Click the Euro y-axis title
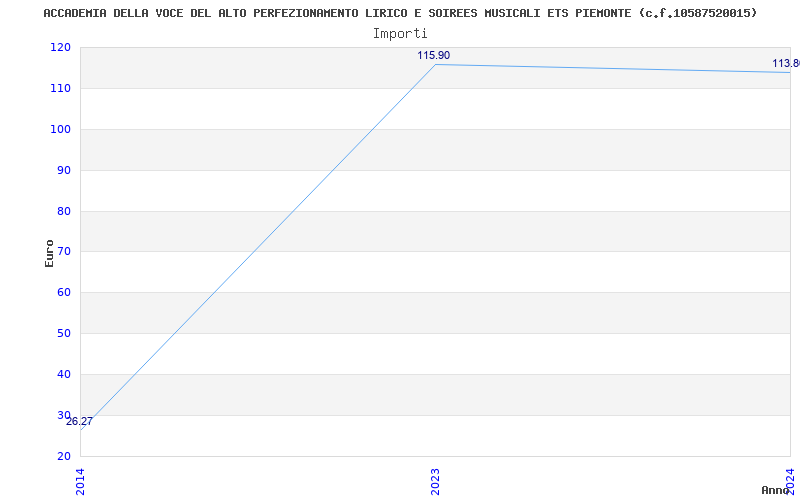800x500 pixels. [49, 253]
